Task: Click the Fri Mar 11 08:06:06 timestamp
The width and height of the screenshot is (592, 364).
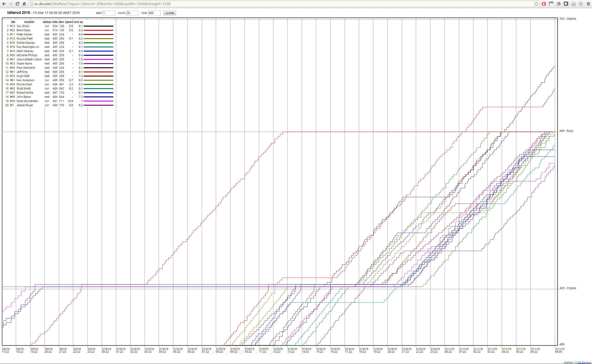Action: [x=56, y=13]
